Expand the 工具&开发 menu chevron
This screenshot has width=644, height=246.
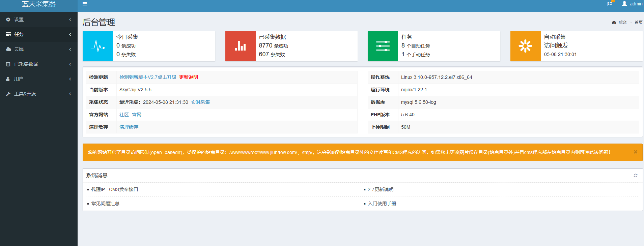point(70,94)
